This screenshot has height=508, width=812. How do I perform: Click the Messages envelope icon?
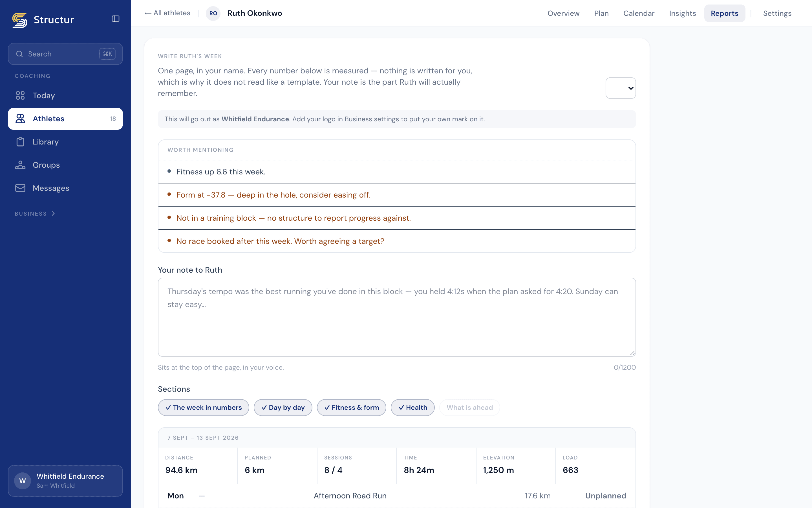click(x=20, y=188)
